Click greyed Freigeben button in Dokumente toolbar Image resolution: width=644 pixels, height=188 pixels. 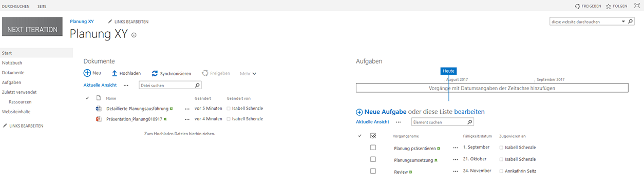(216, 73)
